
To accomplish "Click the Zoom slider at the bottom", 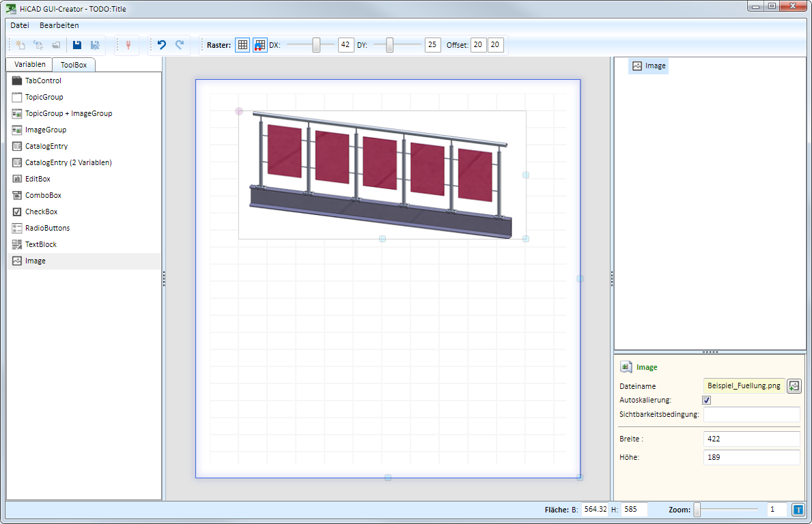I will click(x=697, y=509).
